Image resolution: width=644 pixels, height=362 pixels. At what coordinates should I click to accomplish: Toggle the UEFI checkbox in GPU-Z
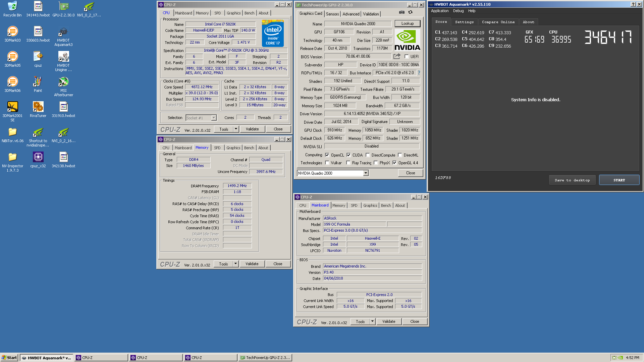tap(407, 57)
